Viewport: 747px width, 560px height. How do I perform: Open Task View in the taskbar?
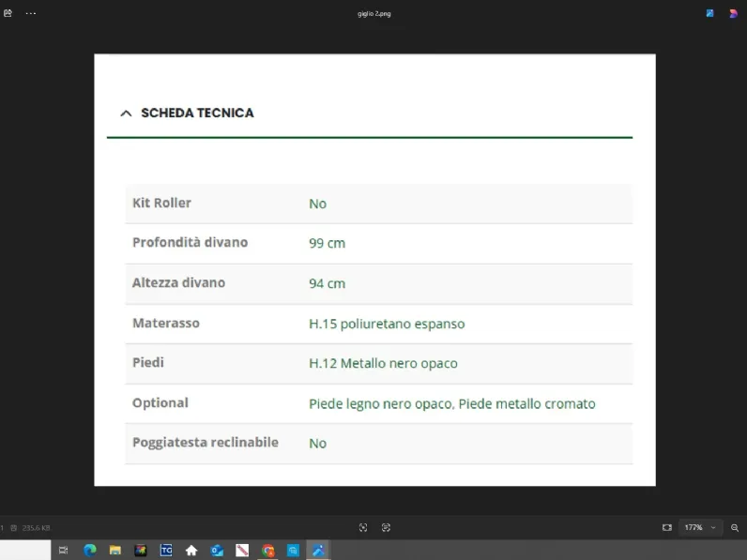64,551
